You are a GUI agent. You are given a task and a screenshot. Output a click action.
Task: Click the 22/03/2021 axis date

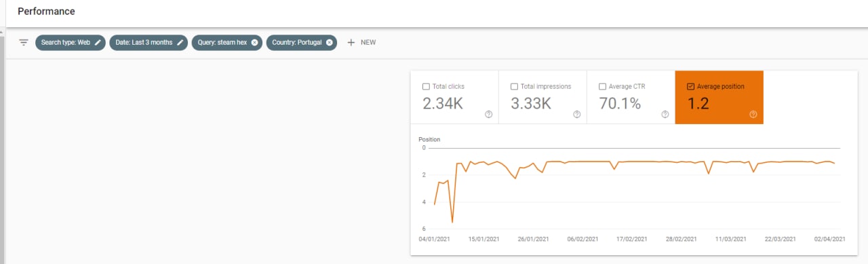[x=781, y=239]
